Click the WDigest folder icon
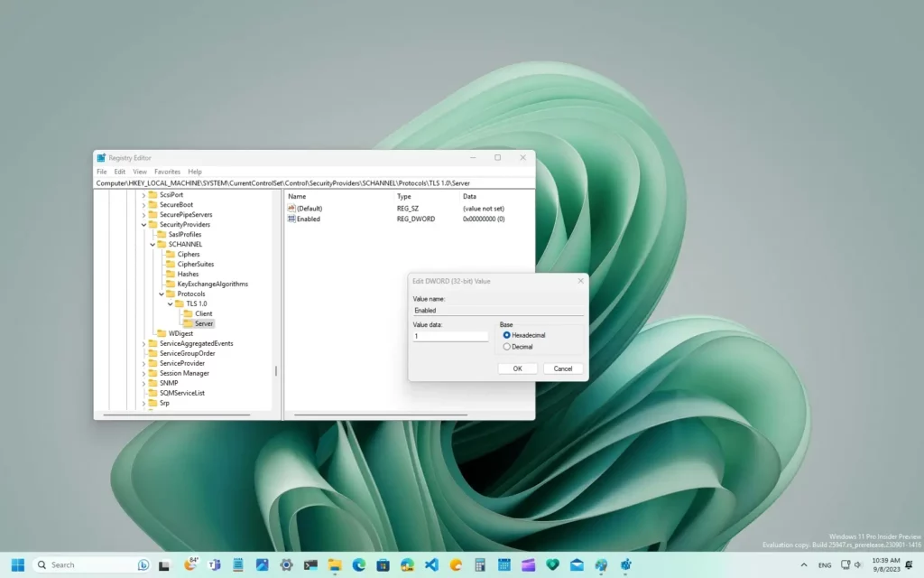Viewport: 924px width, 578px height. click(x=162, y=333)
